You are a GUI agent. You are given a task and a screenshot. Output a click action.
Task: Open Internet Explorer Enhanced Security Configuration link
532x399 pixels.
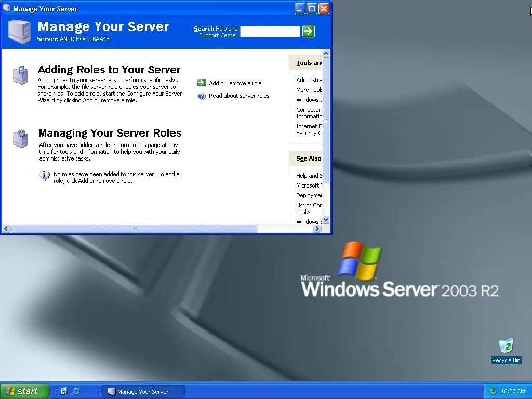click(x=309, y=129)
